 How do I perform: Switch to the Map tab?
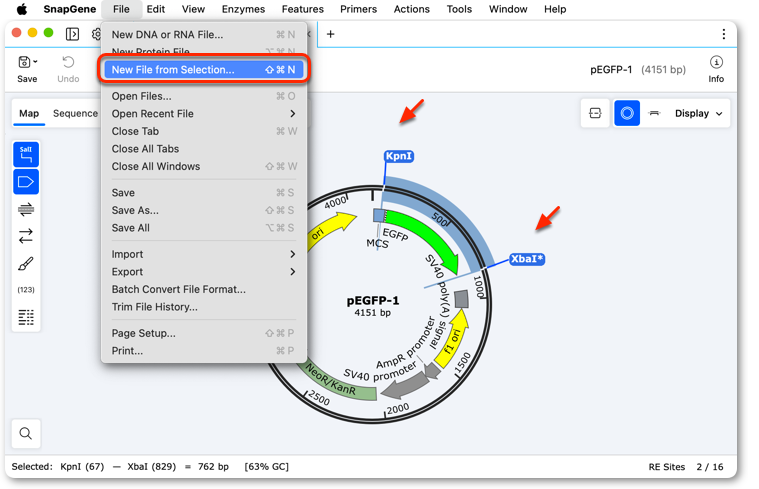pyautogui.click(x=29, y=113)
